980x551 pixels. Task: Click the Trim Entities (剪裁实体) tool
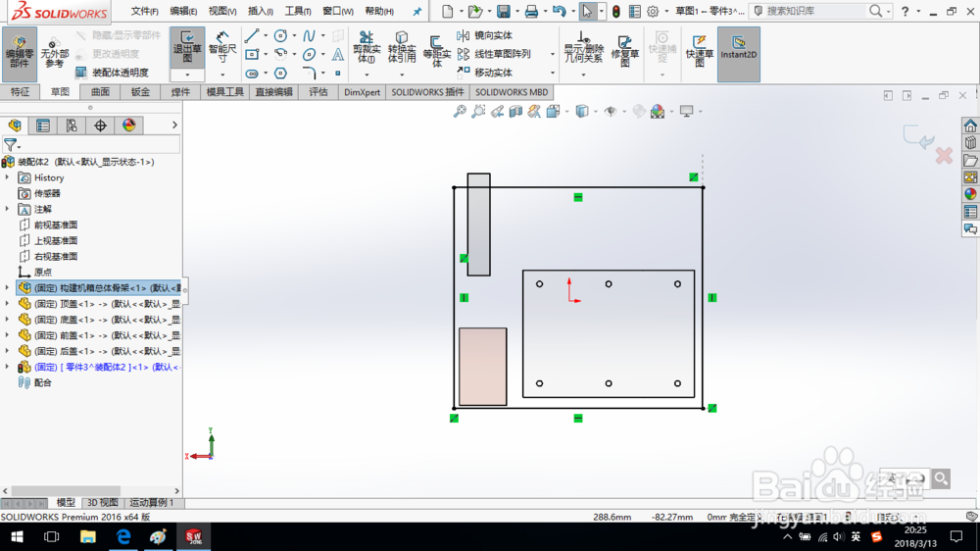pyautogui.click(x=367, y=47)
